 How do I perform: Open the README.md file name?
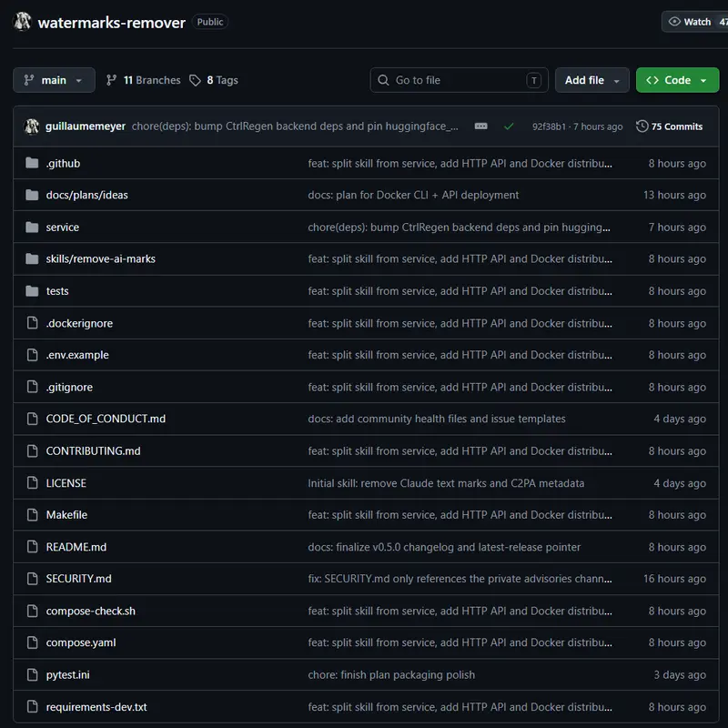(x=76, y=547)
